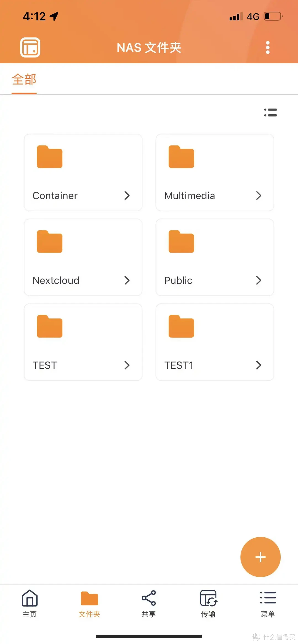Select the 文件夹 folders tab

tap(89, 603)
